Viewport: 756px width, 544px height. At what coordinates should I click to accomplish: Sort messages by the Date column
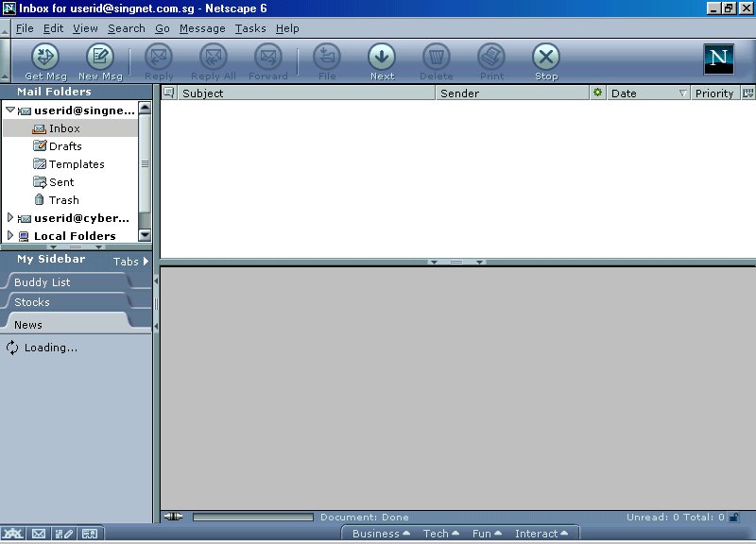click(x=648, y=93)
